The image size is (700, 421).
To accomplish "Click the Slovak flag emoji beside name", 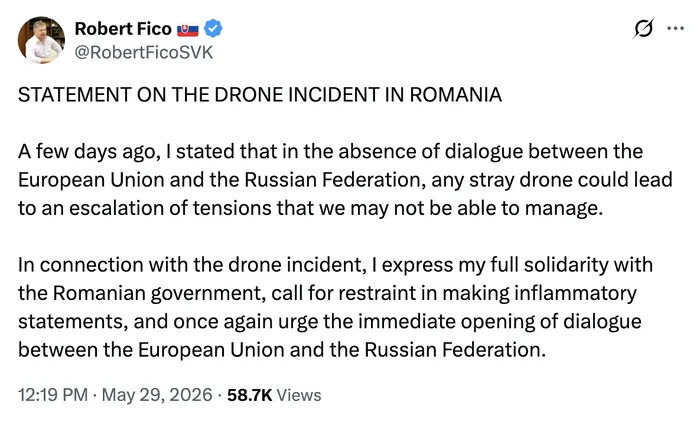I will pyautogui.click(x=188, y=30).
